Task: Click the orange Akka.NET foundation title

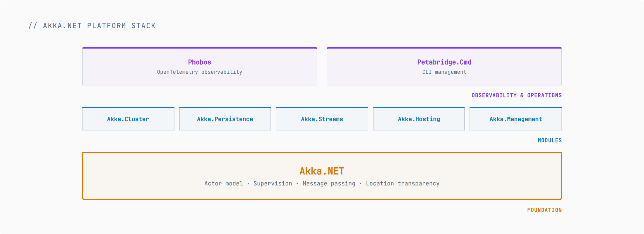Action: (322, 171)
